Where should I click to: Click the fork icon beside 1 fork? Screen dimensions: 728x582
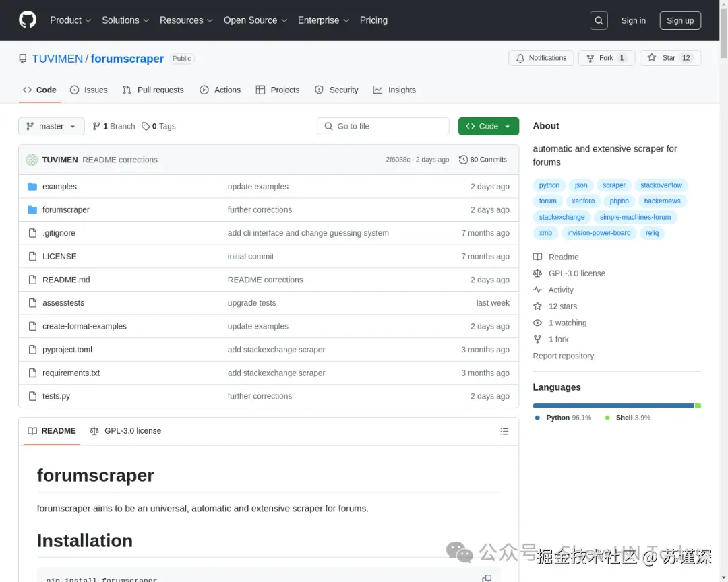point(537,339)
